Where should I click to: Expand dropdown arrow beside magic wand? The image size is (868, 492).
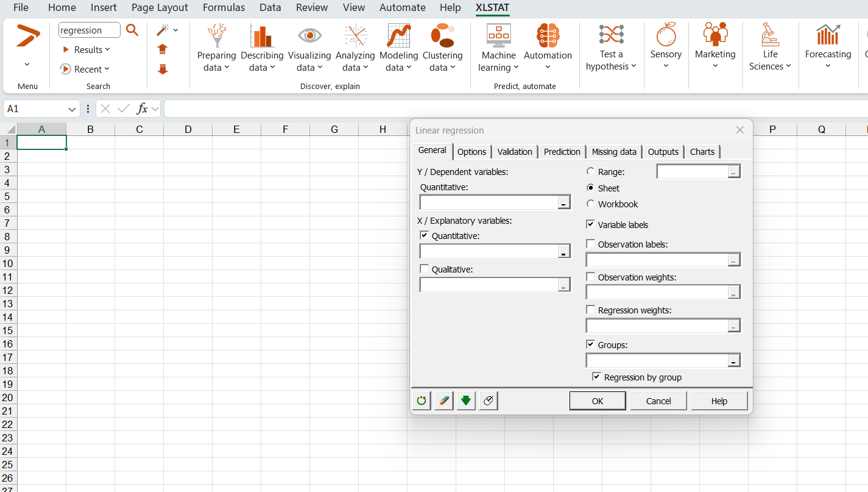tap(175, 30)
